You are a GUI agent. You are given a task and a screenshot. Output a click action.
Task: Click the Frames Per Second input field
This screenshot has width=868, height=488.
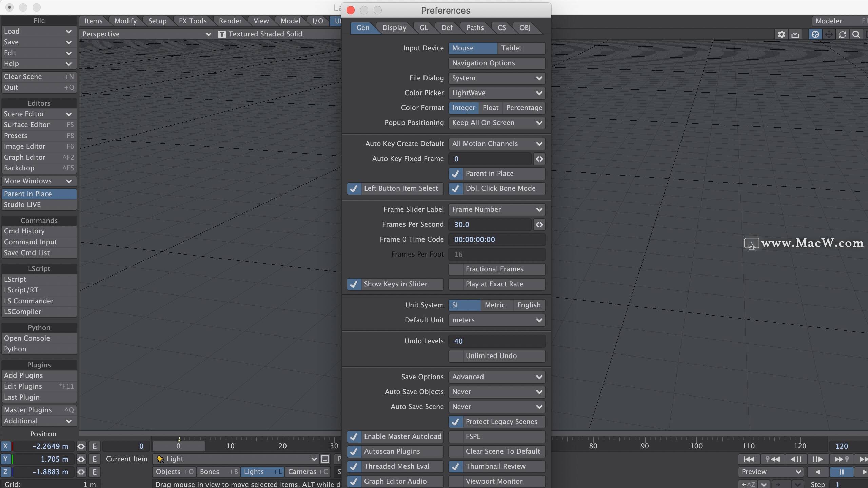(491, 224)
